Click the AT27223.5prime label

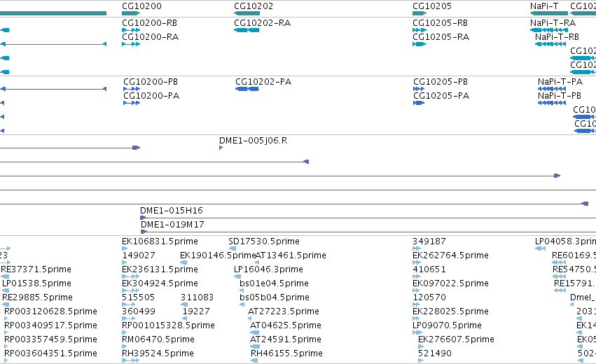click(284, 311)
